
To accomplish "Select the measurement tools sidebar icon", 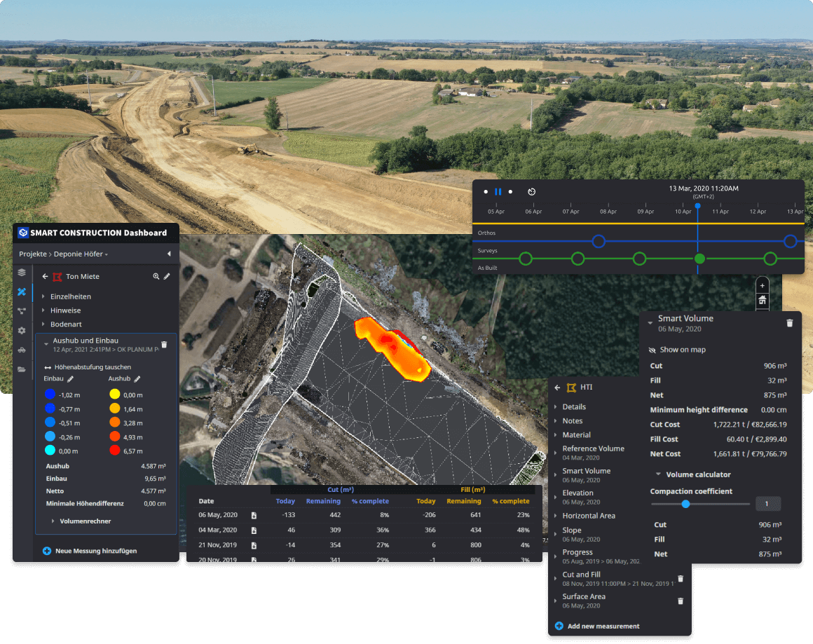I will [x=22, y=292].
